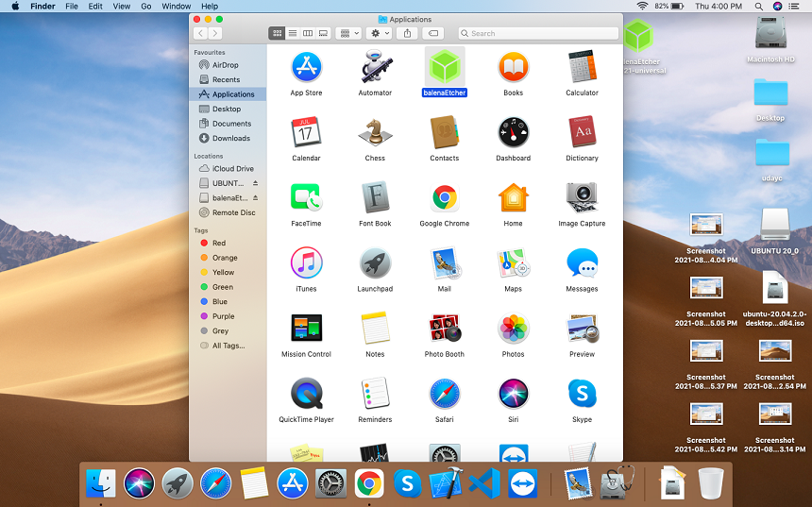812x507 pixels.
Task: Open Safari in the Applications folder
Action: tap(445, 394)
